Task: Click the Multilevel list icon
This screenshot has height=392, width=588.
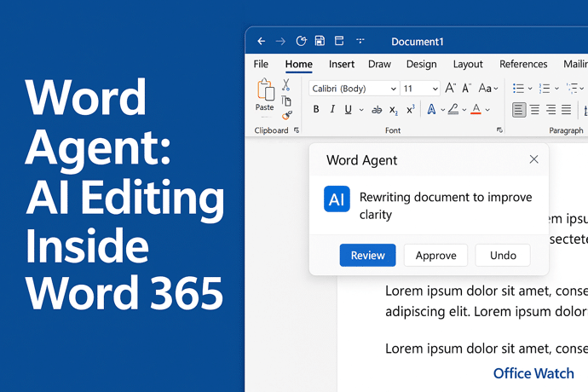Action: (x=572, y=89)
